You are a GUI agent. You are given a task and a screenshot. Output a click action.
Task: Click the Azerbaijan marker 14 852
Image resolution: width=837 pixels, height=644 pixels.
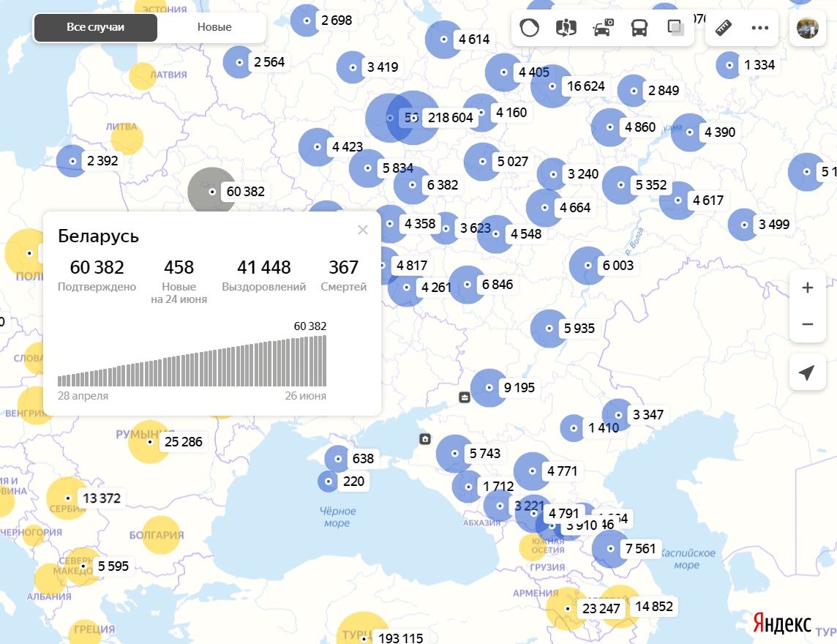coord(620,607)
